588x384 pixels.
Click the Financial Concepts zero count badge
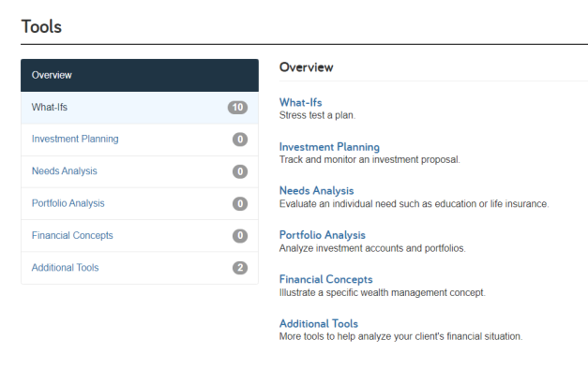[x=240, y=236]
